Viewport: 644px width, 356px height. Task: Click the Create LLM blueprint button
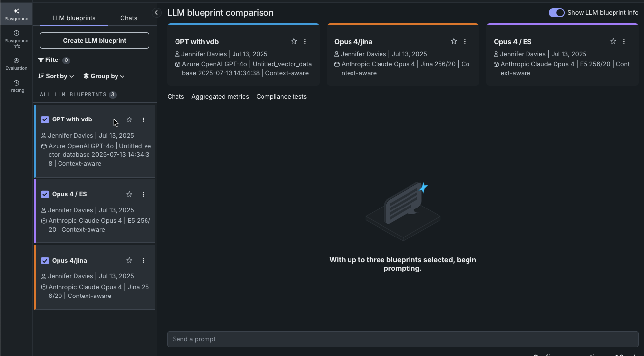coord(94,41)
